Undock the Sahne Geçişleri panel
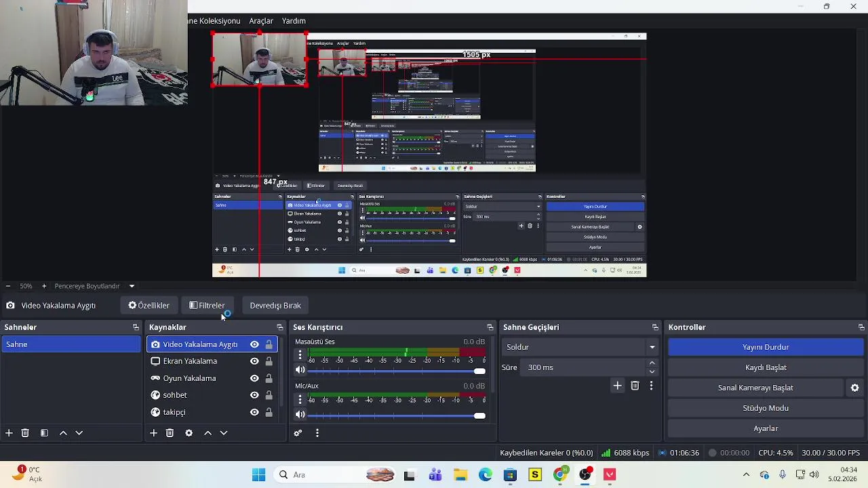The image size is (868, 488). pos(654,327)
